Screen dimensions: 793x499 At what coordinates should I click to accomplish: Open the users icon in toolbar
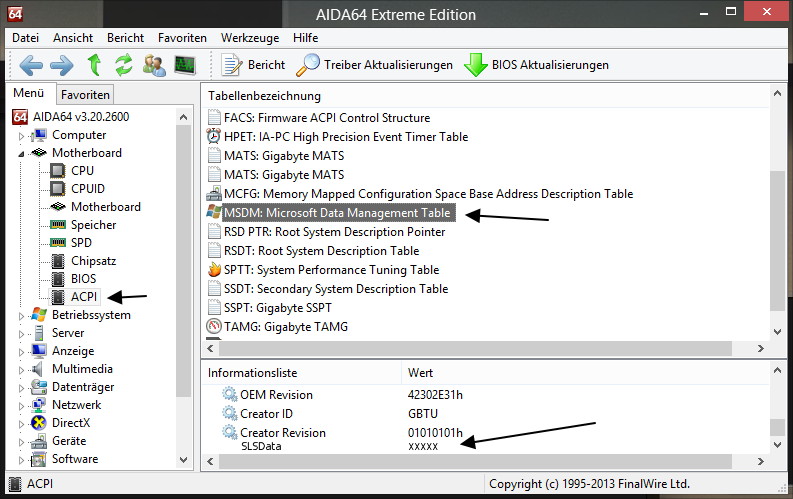(x=154, y=65)
